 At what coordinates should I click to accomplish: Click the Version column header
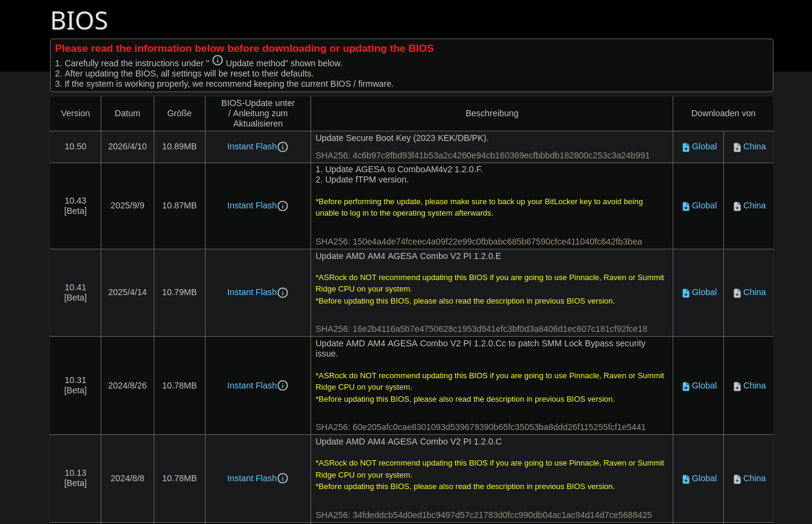coord(75,113)
